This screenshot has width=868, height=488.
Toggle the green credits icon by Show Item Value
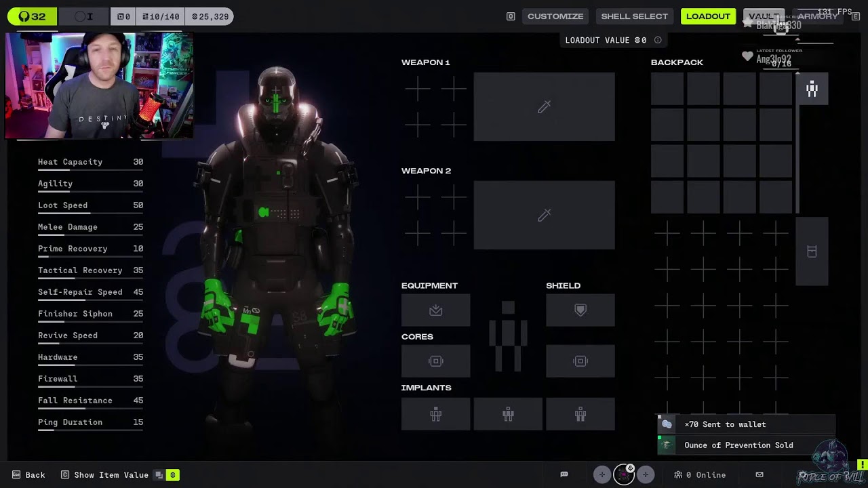(173, 475)
